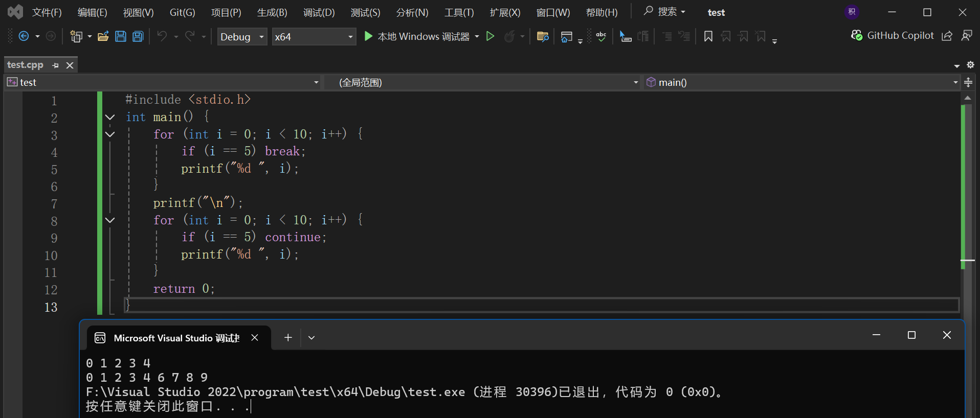Open the Git(G) menu
The height and width of the screenshot is (418, 980).
tap(182, 12)
